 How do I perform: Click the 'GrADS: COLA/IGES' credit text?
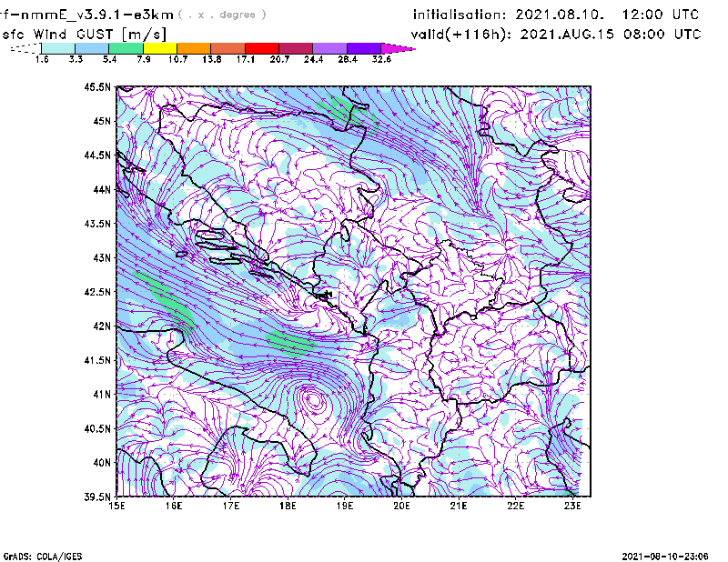click(43, 557)
